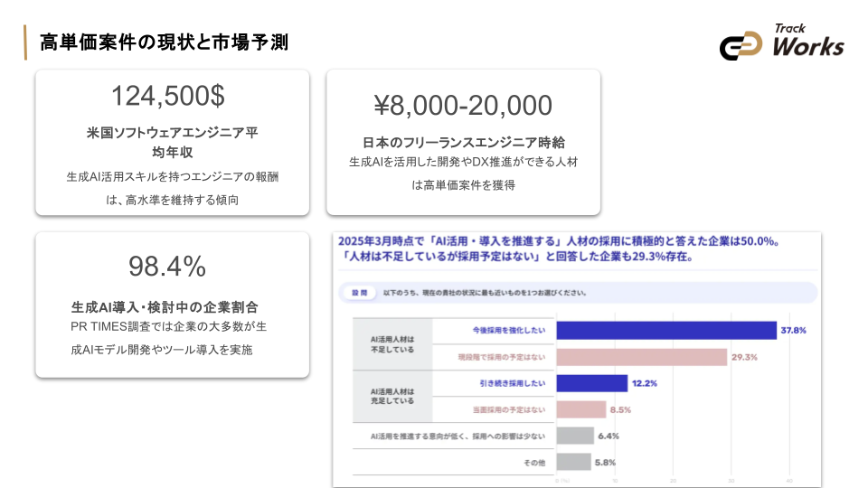Click the 37.8% value label
This screenshot has width=868, height=488.
(793, 331)
